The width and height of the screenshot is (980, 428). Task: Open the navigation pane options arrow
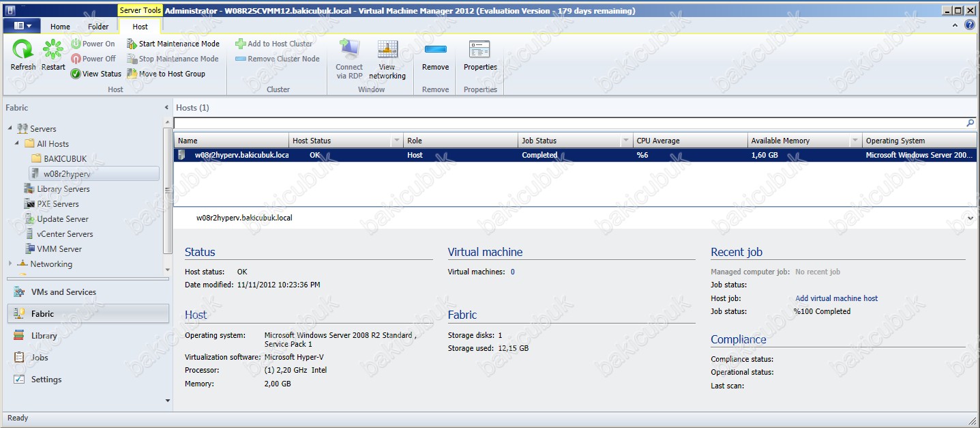(x=167, y=401)
